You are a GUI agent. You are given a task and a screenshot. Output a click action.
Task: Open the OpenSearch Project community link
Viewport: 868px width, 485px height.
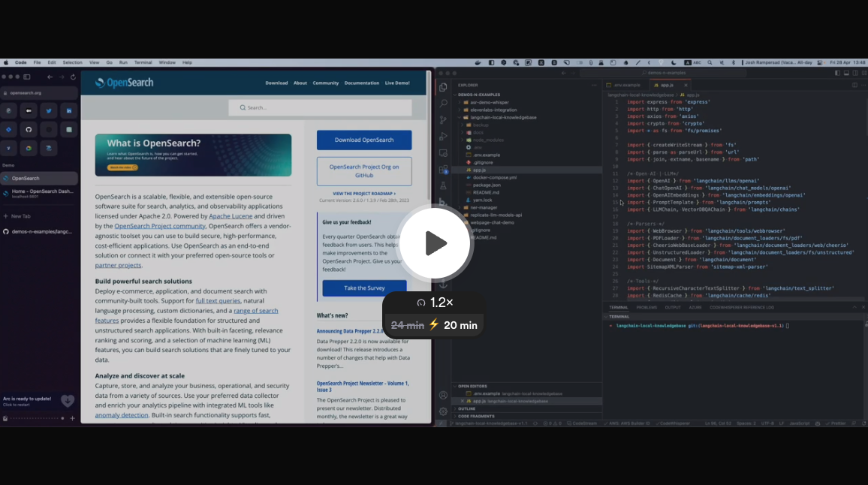(160, 226)
